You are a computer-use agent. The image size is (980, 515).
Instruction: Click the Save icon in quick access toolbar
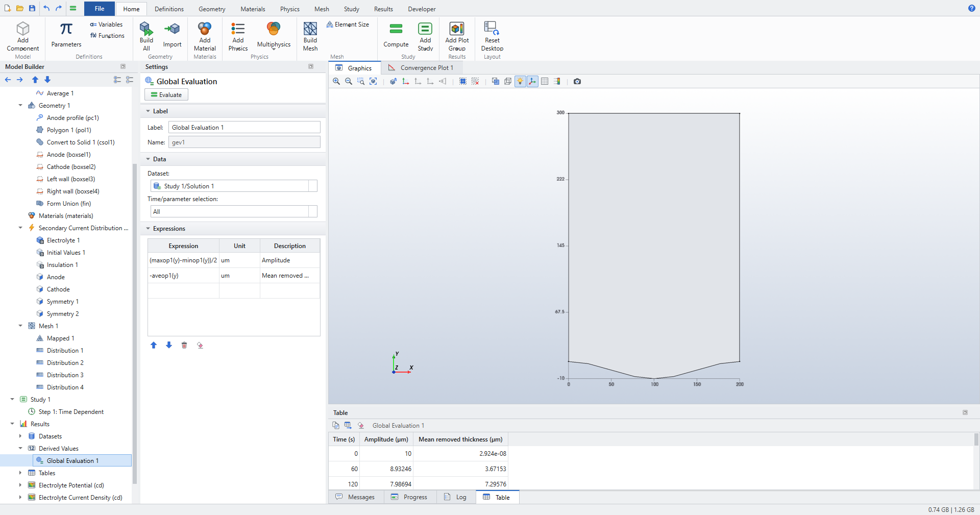pyautogui.click(x=32, y=8)
